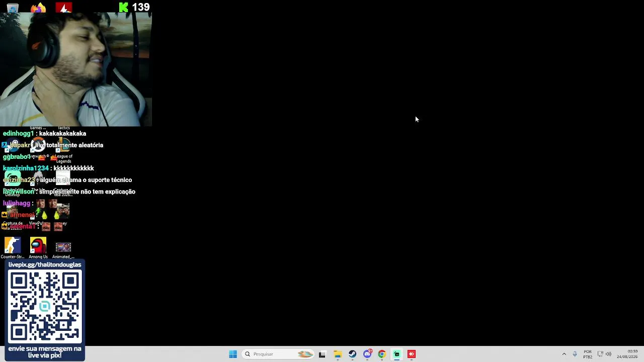Viewport: 644px width, 362px height.
Task: Open the Firefox desktop shortcut
Action: (x=38, y=7)
